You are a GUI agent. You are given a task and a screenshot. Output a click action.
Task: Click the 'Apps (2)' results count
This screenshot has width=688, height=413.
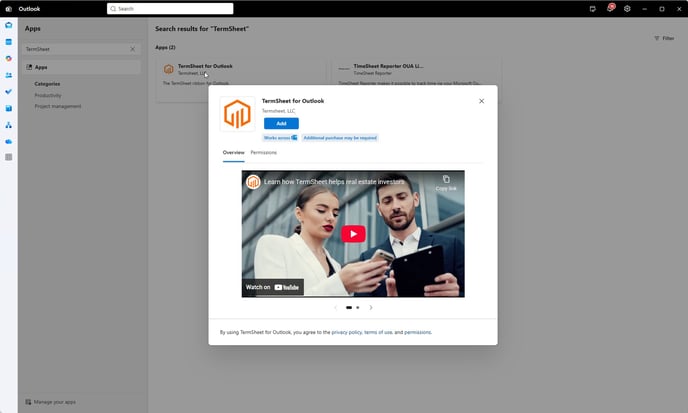coord(165,47)
